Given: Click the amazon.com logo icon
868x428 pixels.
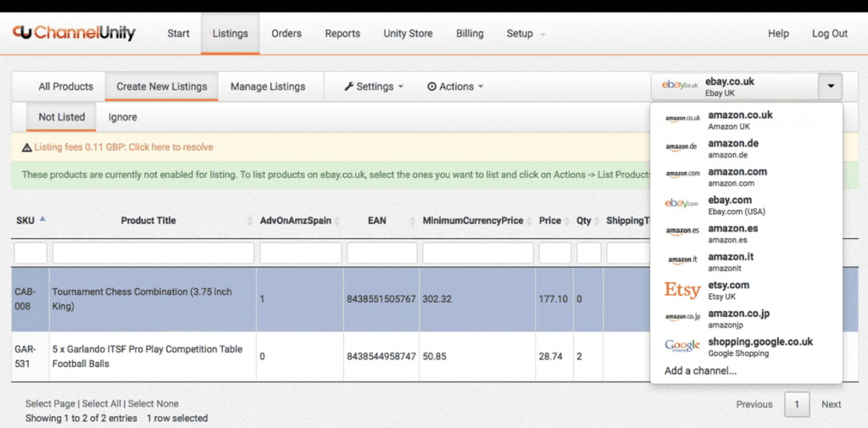Looking at the screenshot, I should [x=682, y=175].
